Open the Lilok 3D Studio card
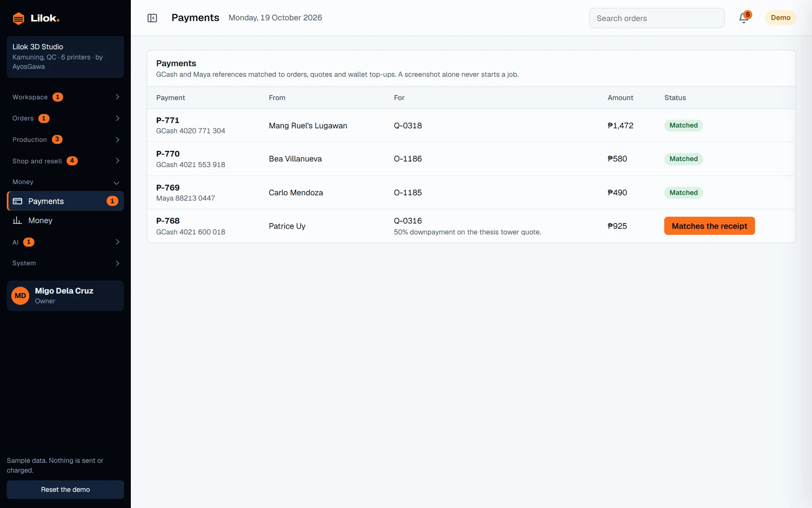This screenshot has height=508, width=812. point(65,57)
